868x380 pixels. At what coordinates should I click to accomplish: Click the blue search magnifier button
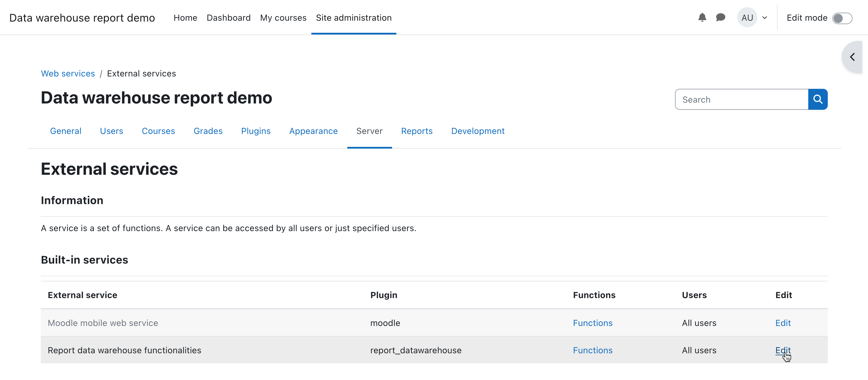(x=817, y=99)
